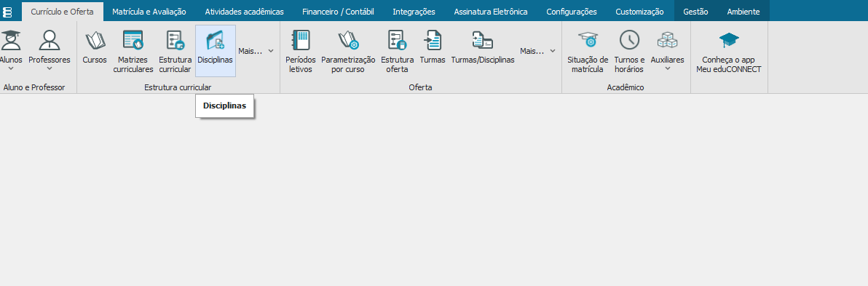This screenshot has height=286, width=868.
Task: Open Parametrização por curso icon
Action: coord(348,40)
